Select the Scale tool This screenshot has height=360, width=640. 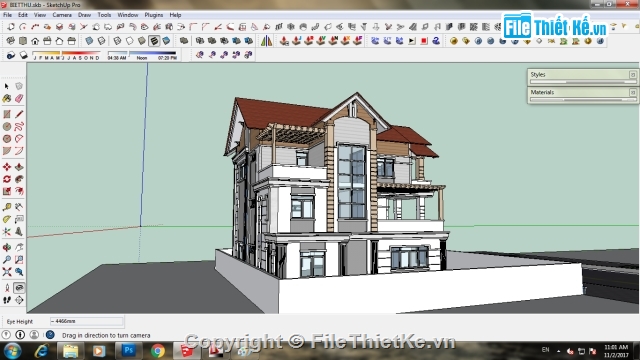click(7, 191)
